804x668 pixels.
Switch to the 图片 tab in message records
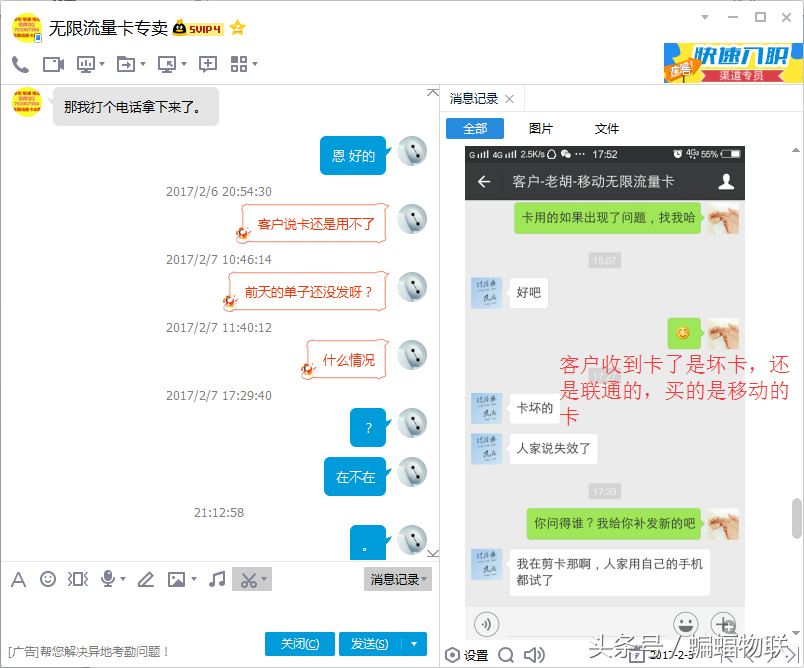(x=539, y=128)
